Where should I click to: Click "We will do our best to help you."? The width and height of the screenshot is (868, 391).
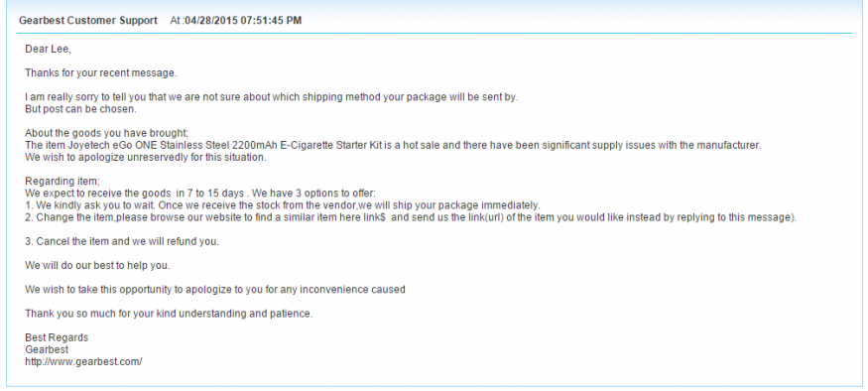97,265
